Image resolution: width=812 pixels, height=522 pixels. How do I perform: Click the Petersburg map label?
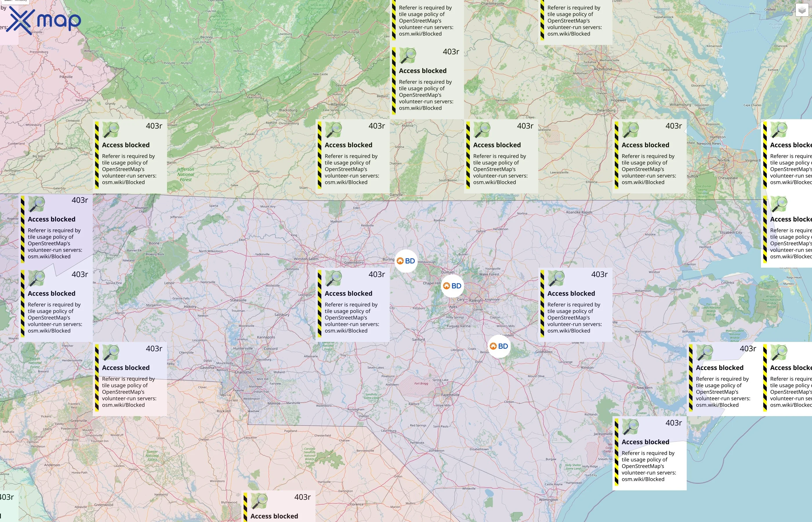pos(606,110)
